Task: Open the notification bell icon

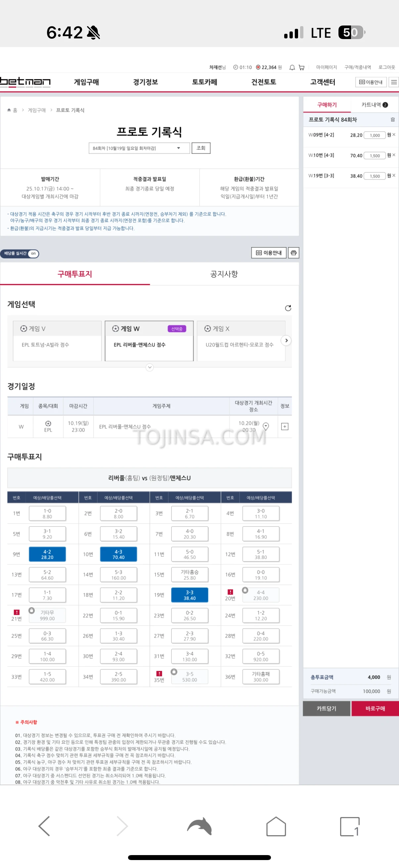Action: coord(292,68)
